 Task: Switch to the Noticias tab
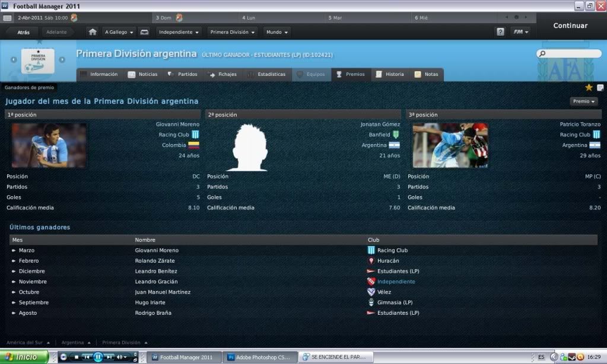pyautogui.click(x=143, y=74)
